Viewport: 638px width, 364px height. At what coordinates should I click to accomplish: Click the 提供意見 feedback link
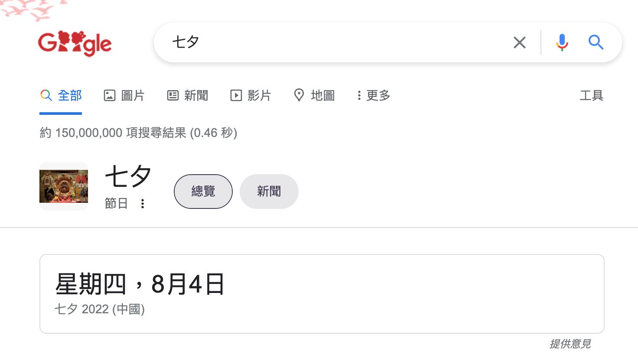(x=571, y=344)
